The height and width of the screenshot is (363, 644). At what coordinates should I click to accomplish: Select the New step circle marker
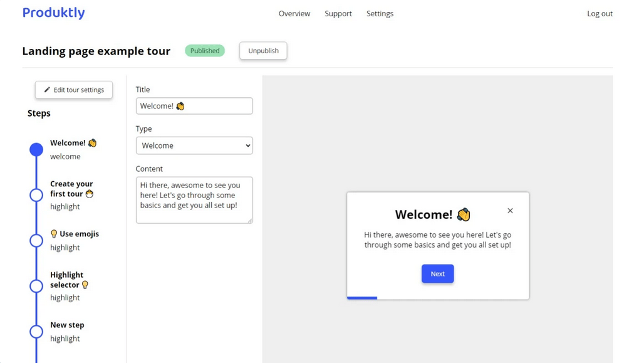[36, 331]
